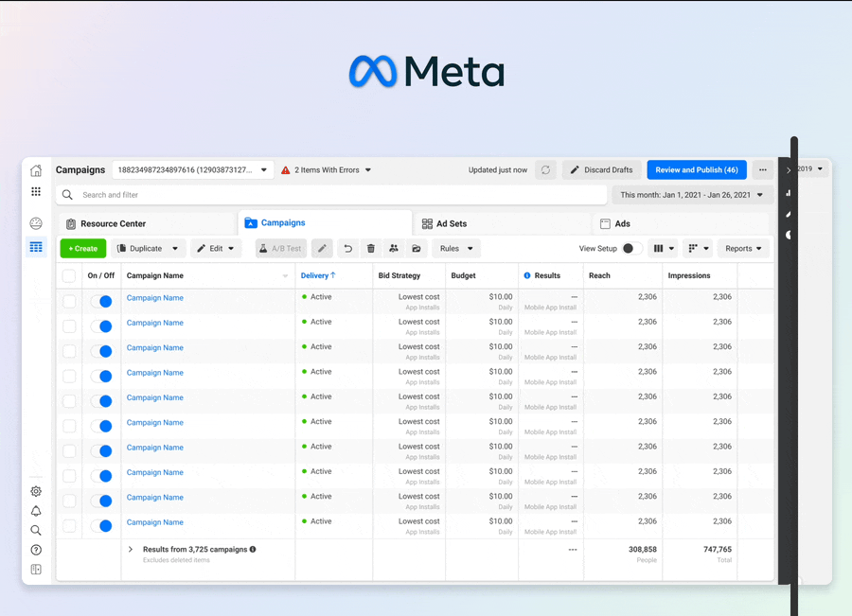Select the campaigns table icon in sidebar
This screenshot has width=852, height=616.
tap(36, 247)
